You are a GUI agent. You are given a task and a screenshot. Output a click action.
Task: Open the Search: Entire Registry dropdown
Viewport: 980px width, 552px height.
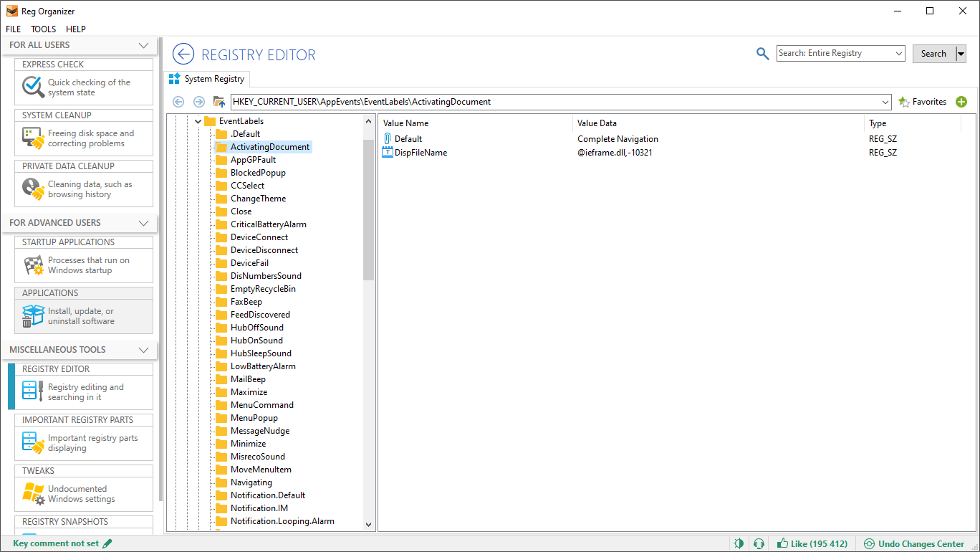click(x=898, y=53)
